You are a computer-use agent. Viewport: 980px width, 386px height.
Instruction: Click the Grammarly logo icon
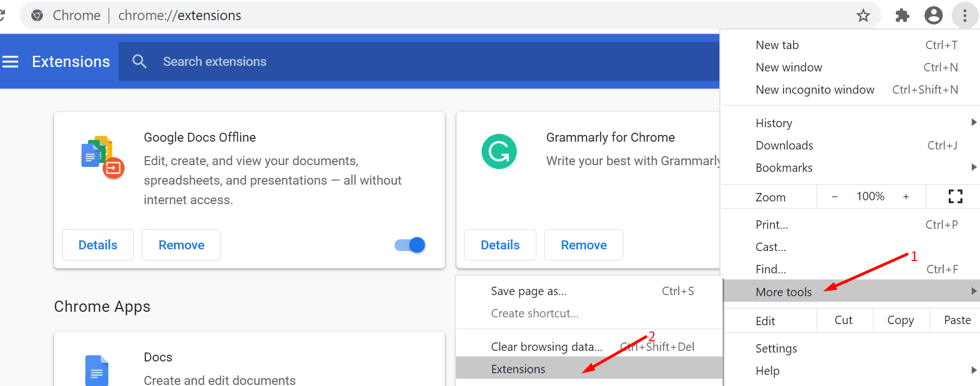click(499, 152)
